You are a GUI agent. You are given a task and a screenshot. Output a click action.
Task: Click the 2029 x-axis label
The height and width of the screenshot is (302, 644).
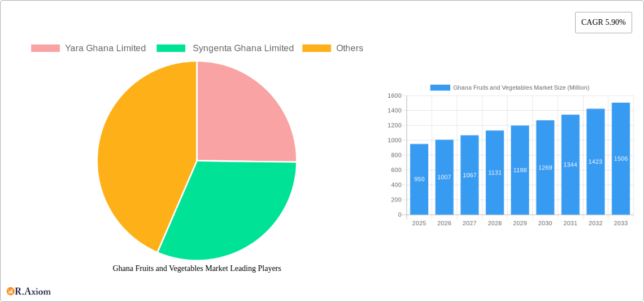point(520,223)
